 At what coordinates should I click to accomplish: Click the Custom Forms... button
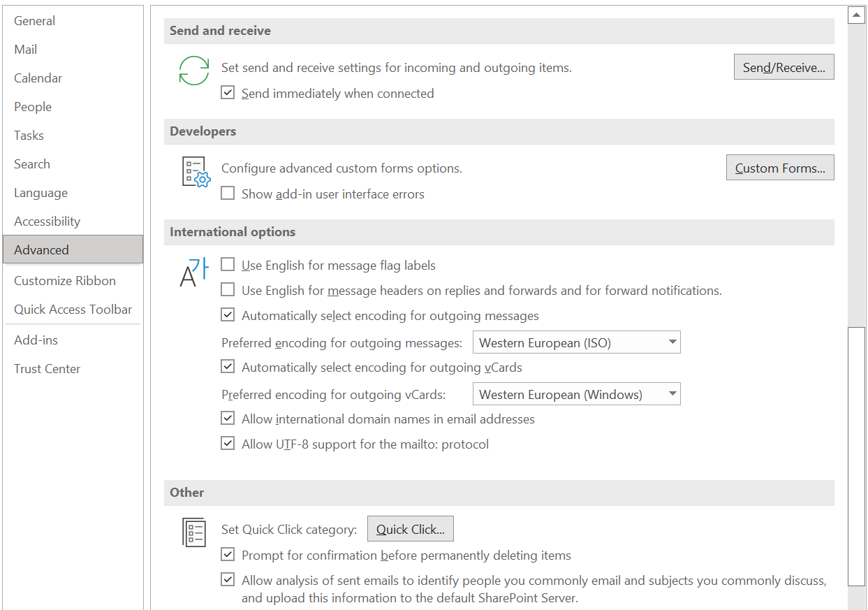coord(780,167)
